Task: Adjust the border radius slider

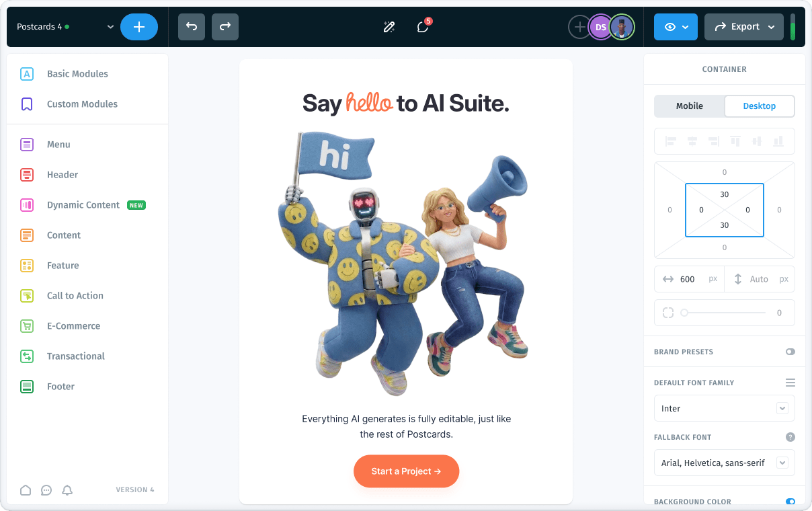Action: [x=725, y=313]
